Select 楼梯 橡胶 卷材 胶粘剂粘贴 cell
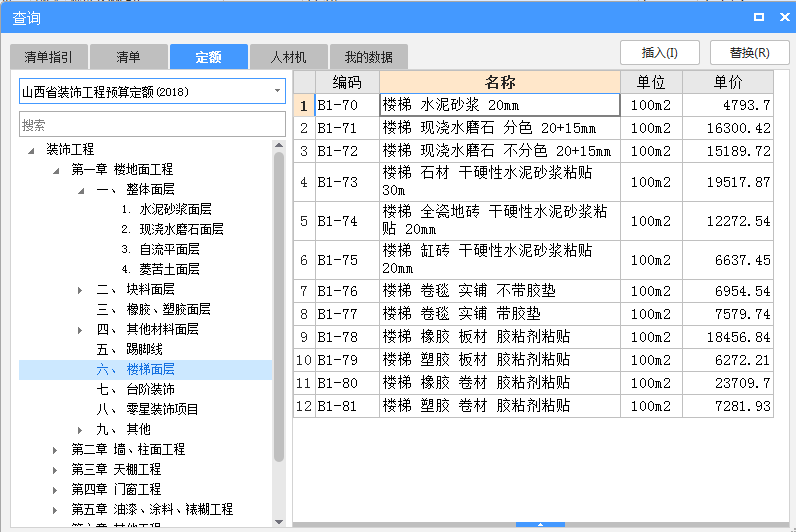Image resolution: width=796 pixels, height=532 pixels. [x=500, y=383]
